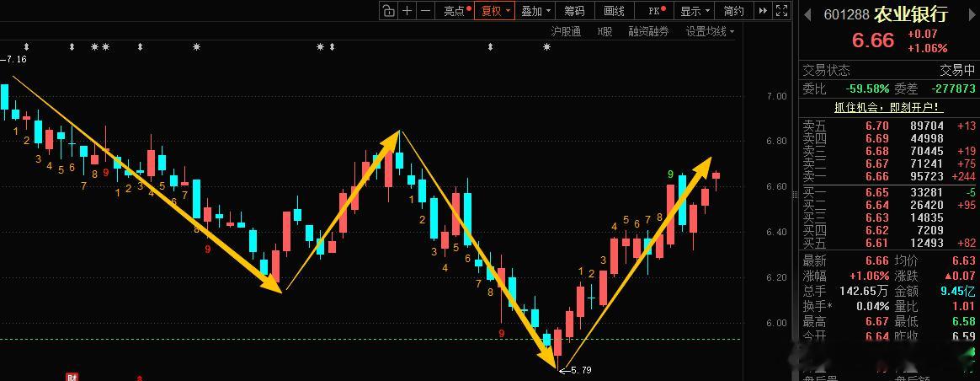Click the 沪股通 tag
This screenshot has height=381, width=980.
[x=566, y=31]
